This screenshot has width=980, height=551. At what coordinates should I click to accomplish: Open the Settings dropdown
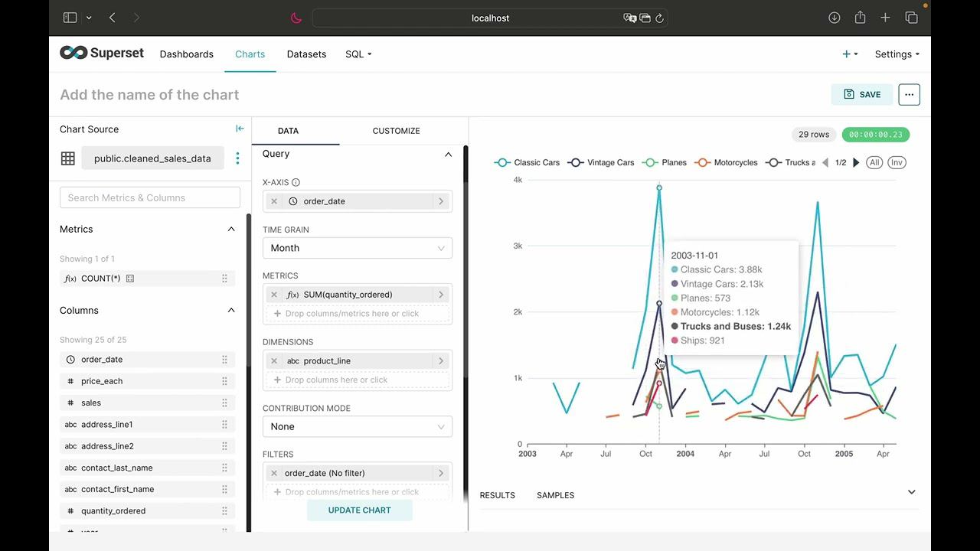[x=897, y=54]
